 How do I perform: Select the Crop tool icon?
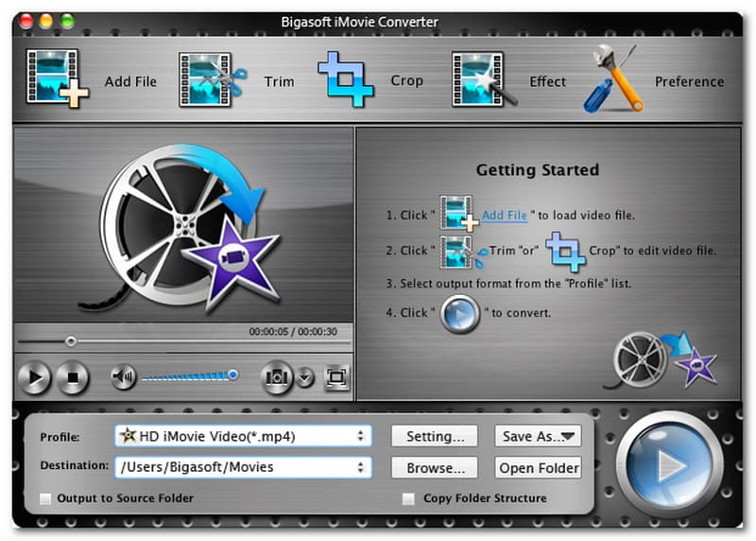(346, 79)
